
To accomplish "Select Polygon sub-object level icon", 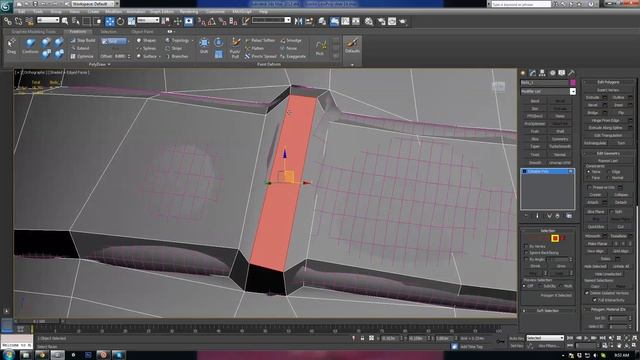I will [555, 238].
